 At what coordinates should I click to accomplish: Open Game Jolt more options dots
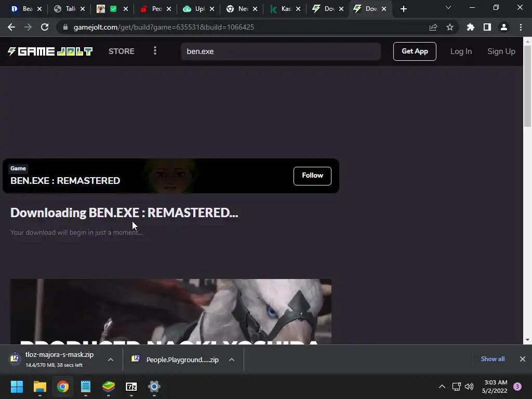(x=155, y=51)
